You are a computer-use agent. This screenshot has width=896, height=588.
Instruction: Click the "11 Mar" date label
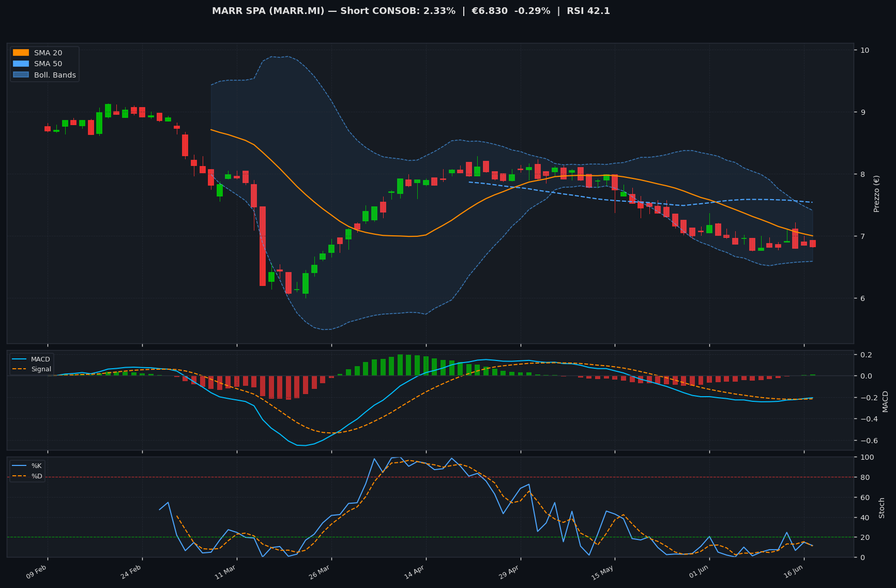pyautogui.click(x=225, y=572)
